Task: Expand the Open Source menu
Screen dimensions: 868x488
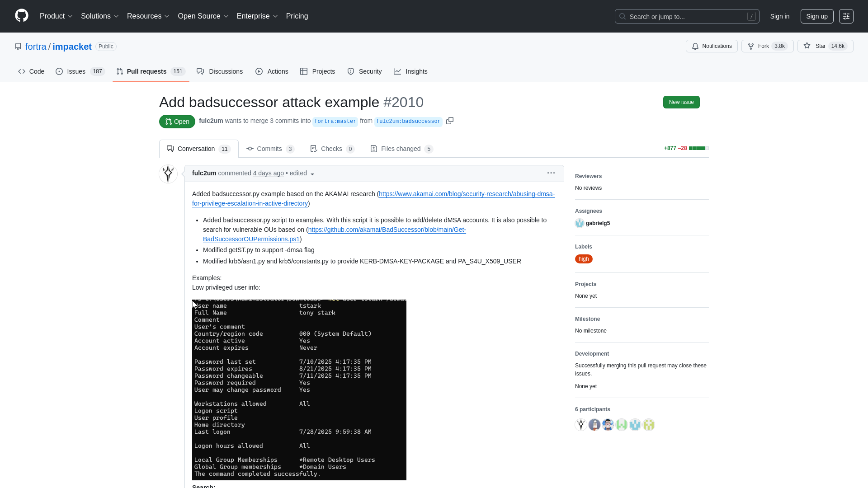Action: tap(203, 16)
